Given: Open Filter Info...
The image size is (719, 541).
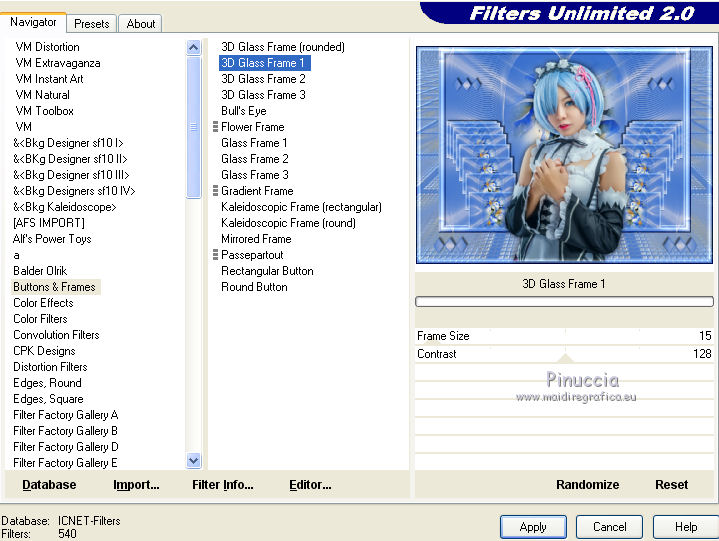Looking at the screenshot, I should [223, 485].
